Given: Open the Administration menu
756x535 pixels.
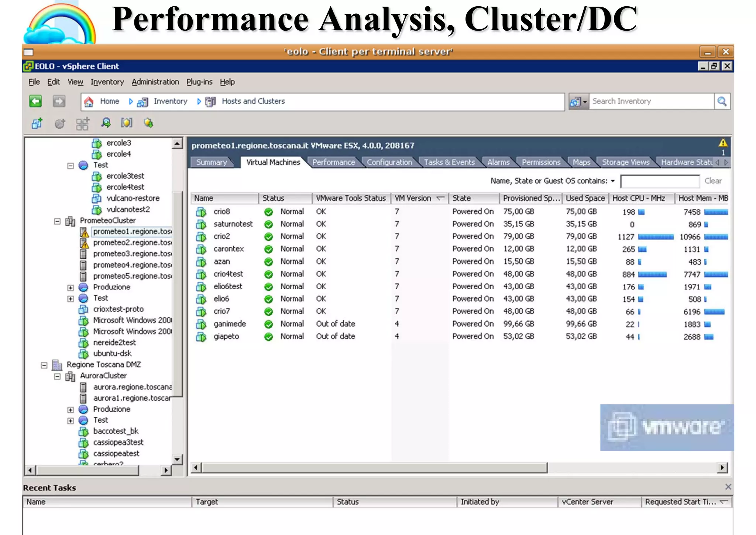Looking at the screenshot, I should pos(155,82).
